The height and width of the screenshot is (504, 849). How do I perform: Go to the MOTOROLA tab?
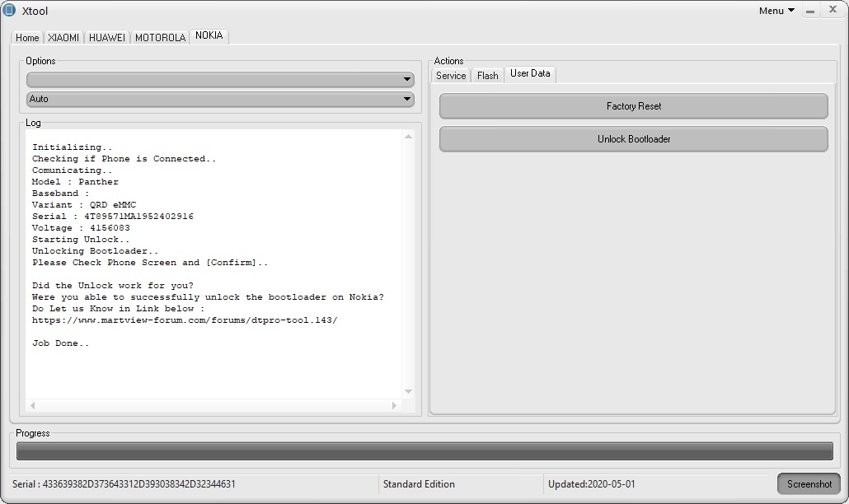[160, 38]
